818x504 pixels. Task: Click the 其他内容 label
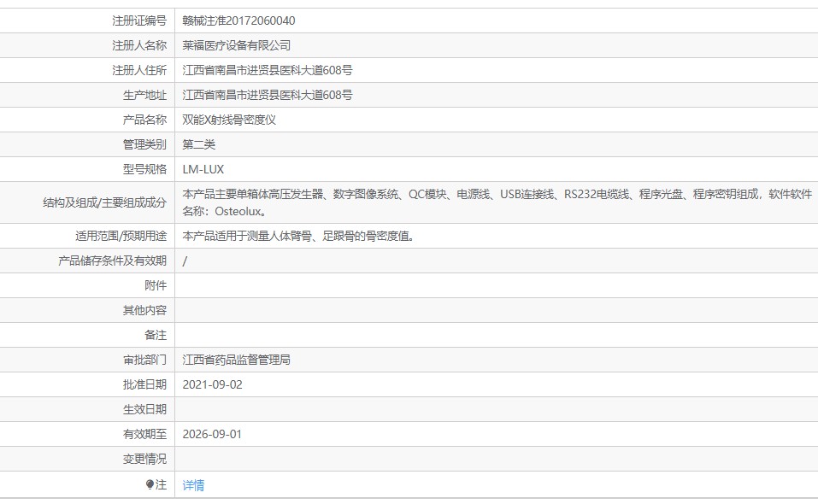[144, 311]
